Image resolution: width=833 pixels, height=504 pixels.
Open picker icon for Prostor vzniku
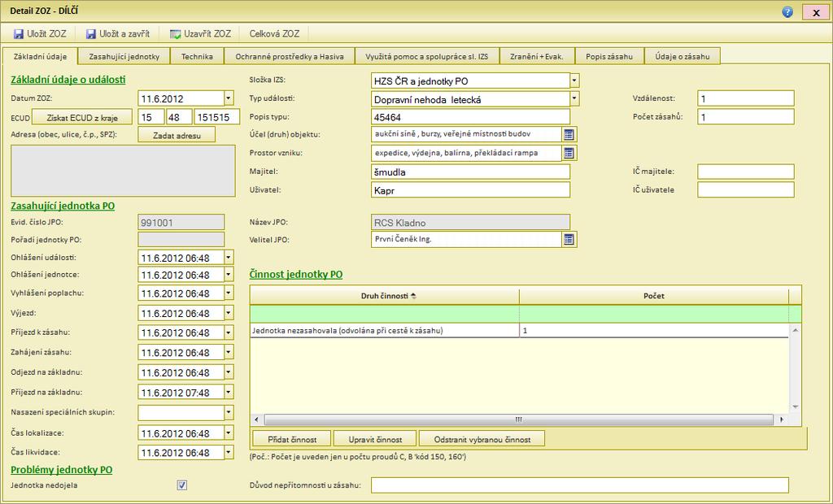pos(569,154)
